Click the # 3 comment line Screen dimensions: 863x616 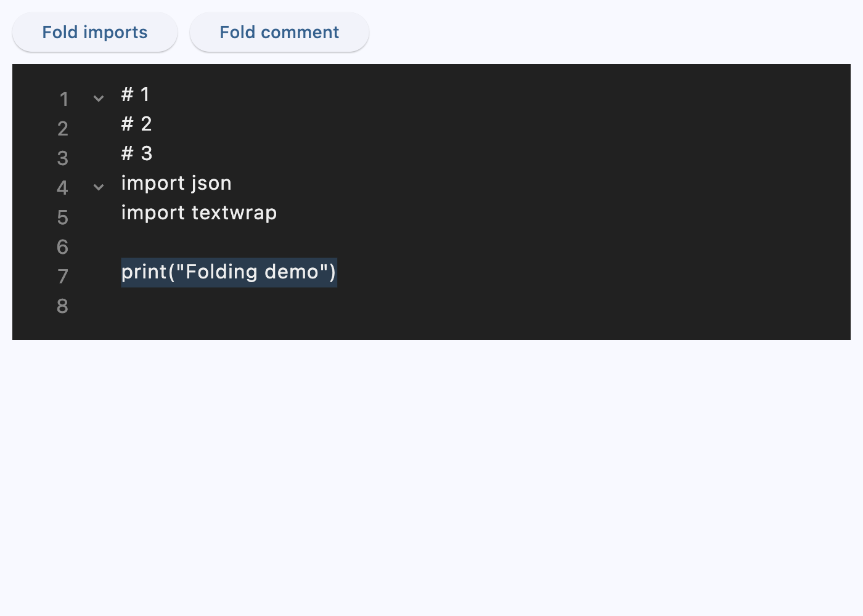point(137,153)
